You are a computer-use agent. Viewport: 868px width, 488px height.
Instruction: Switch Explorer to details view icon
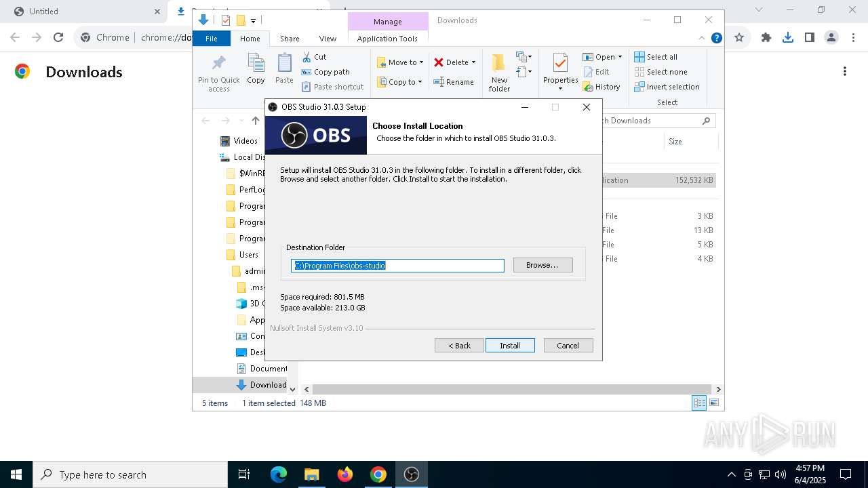(698, 403)
